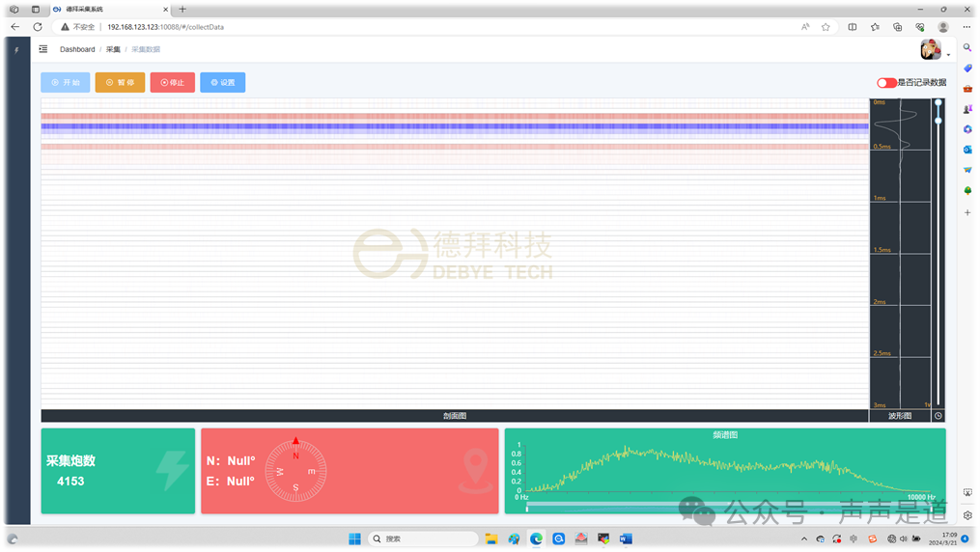Image resolution: width=980 pixels, height=552 pixels.
Task: Open the split screen icon
Action: tap(852, 27)
